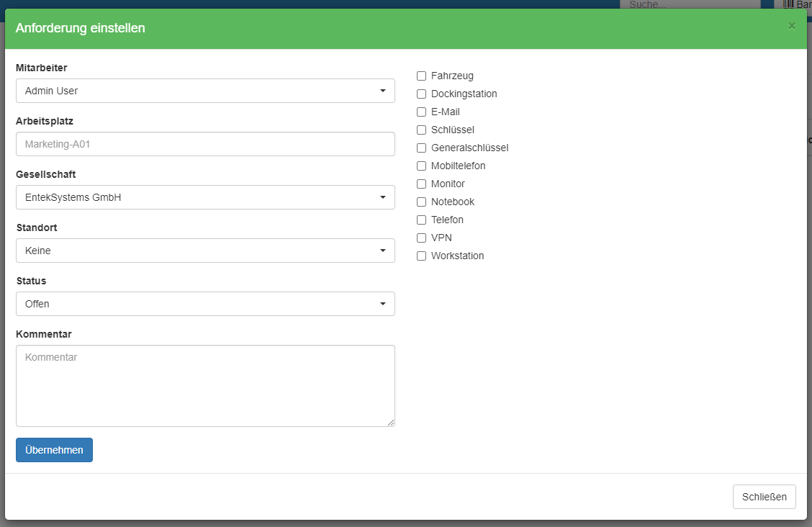Viewport: 812px width, 527px height.
Task: Select the Schlüssel checkbox
Action: click(422, 130)
